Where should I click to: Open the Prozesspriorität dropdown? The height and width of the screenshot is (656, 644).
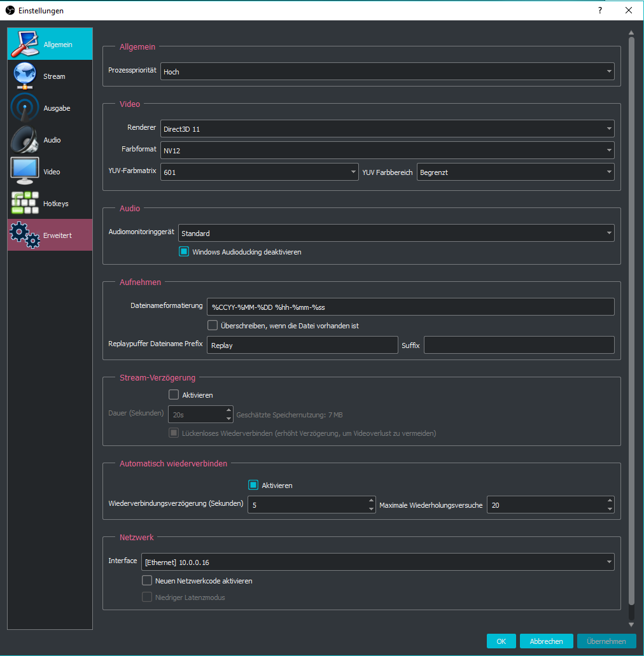point(387,72)
